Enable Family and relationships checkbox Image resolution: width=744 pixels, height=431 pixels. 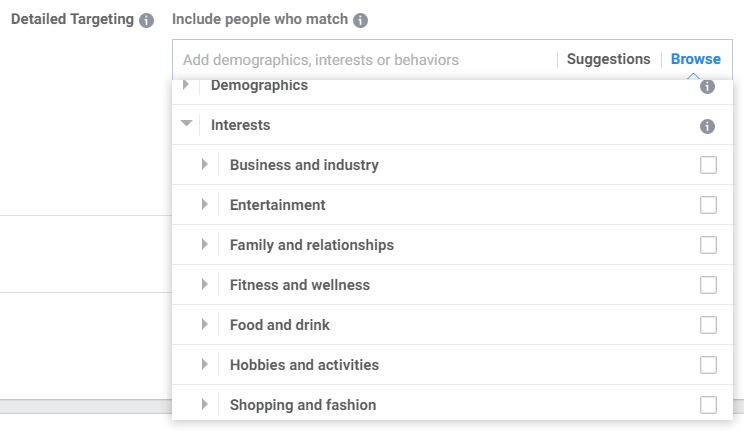(x=708, y=245)
